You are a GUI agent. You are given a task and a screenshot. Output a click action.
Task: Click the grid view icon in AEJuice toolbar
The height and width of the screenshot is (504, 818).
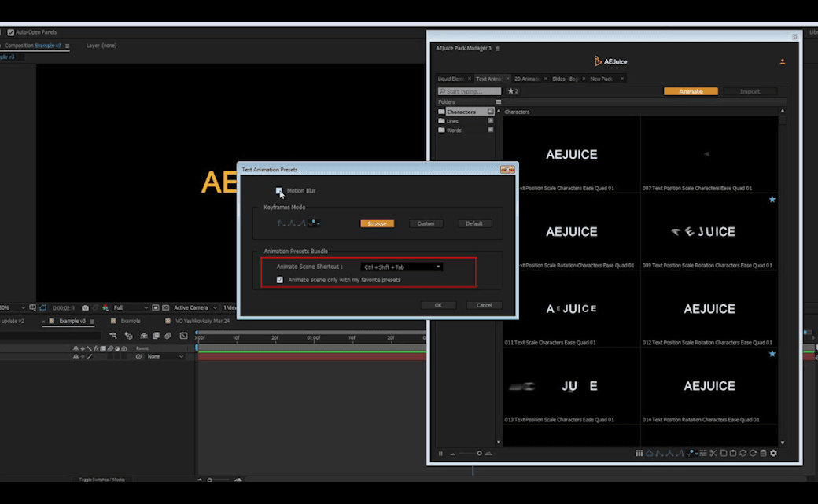tap(639, 454)
